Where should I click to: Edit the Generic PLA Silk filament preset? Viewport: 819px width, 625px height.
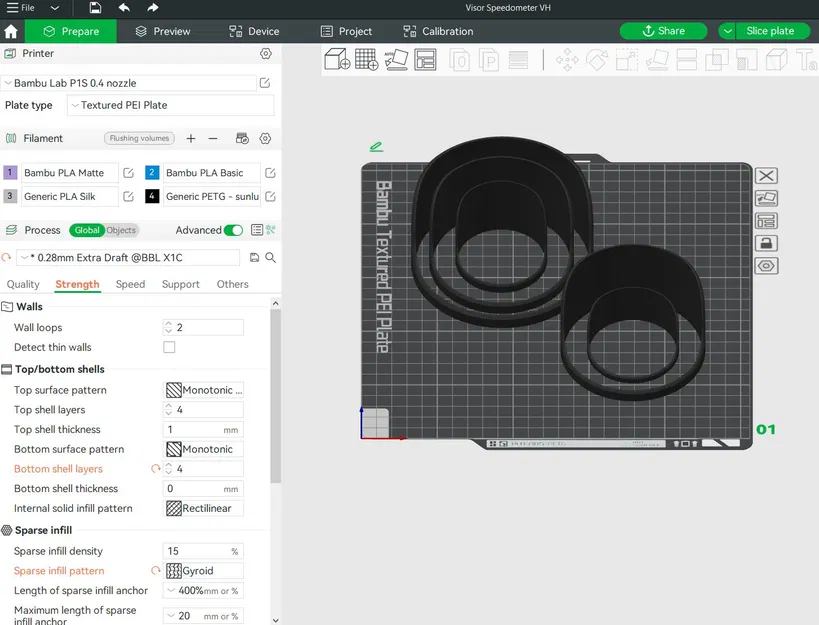(x=128, y=196)
